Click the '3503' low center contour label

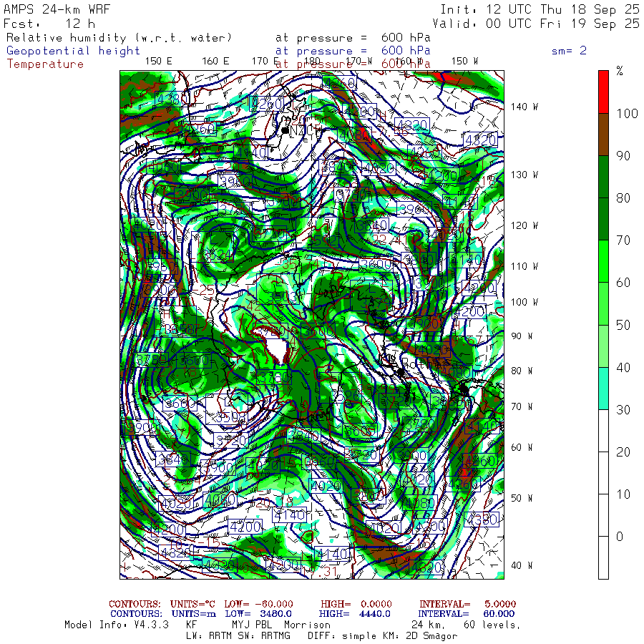point(282,296)
